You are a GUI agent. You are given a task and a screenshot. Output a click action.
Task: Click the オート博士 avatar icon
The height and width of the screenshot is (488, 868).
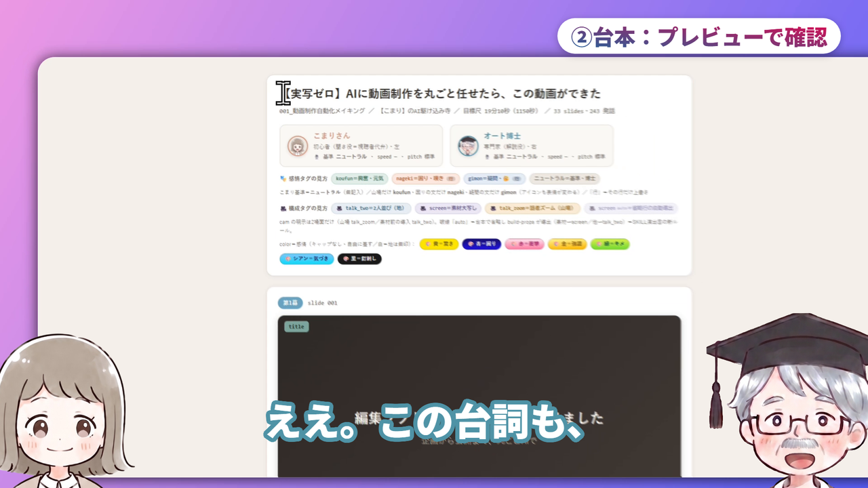(468, 146)
